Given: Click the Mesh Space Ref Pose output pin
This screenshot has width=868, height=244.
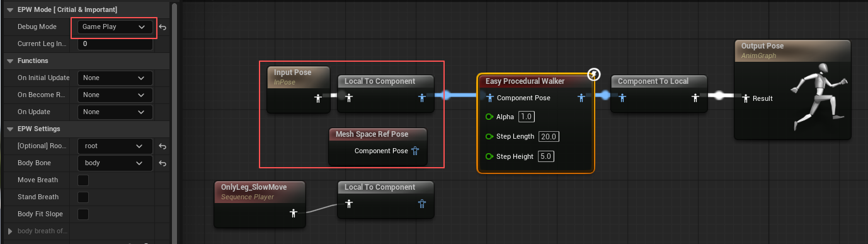Looking at the screenshot, I should point(414,151).
